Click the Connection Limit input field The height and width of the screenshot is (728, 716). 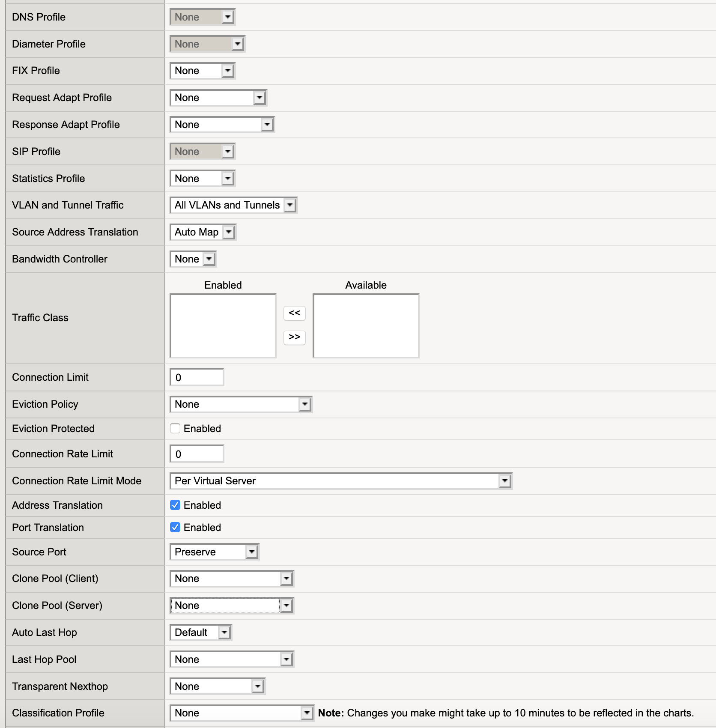click(x=197, y=377)
